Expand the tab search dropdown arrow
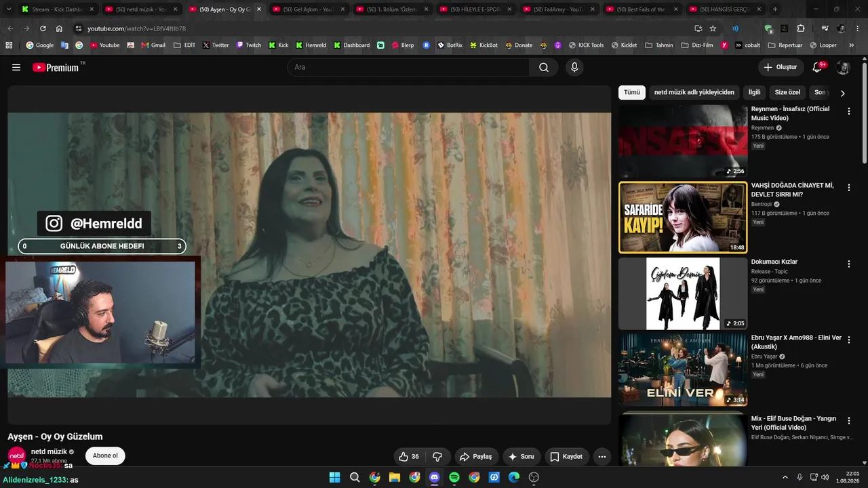This screenshot has height=488, width=868. coord(10,9)
